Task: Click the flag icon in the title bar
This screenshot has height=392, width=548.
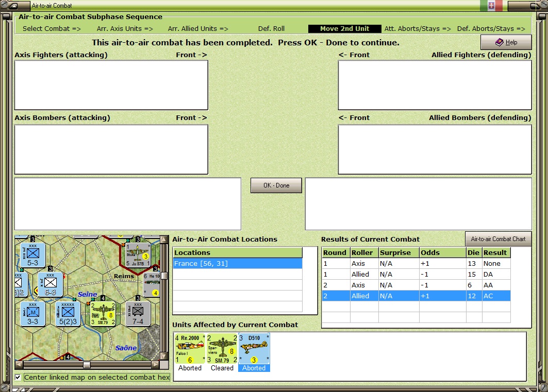Action: 491,5
